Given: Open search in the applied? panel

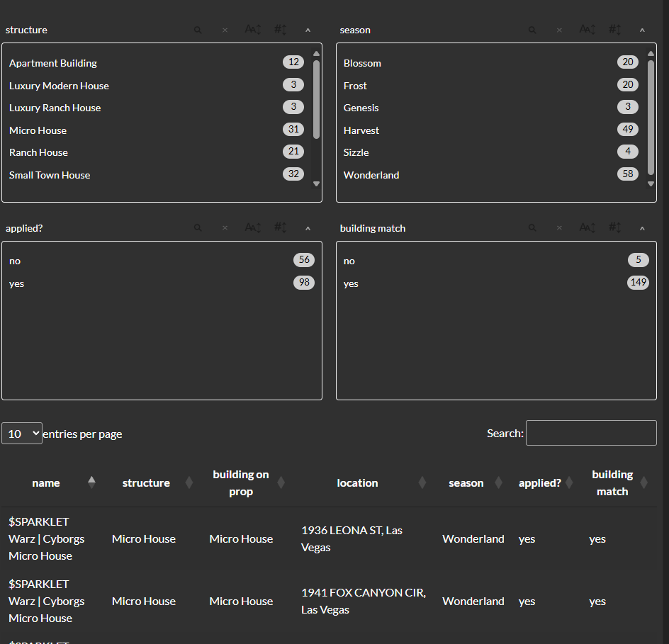Looking at the screenshot, I should click(198, 228).
